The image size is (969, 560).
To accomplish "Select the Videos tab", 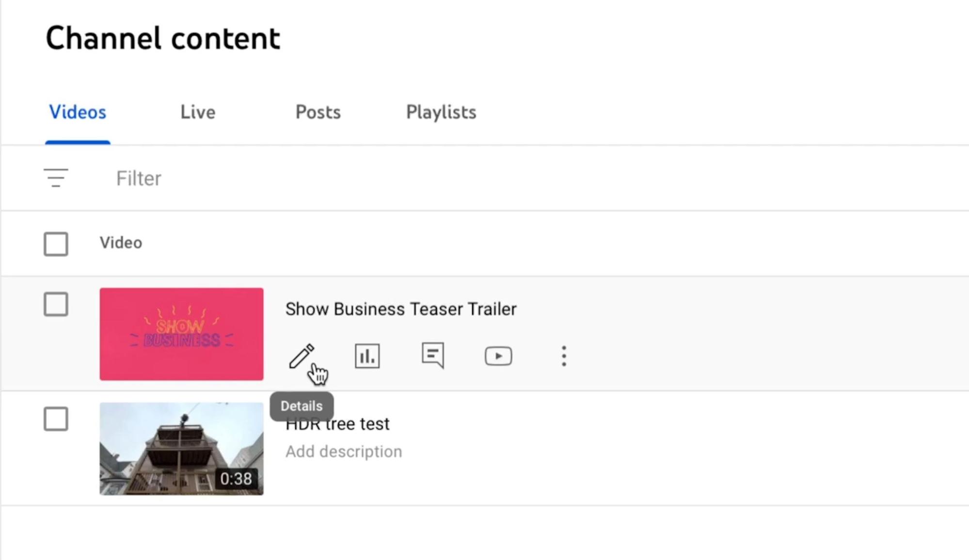I will [x=78, y=112].
